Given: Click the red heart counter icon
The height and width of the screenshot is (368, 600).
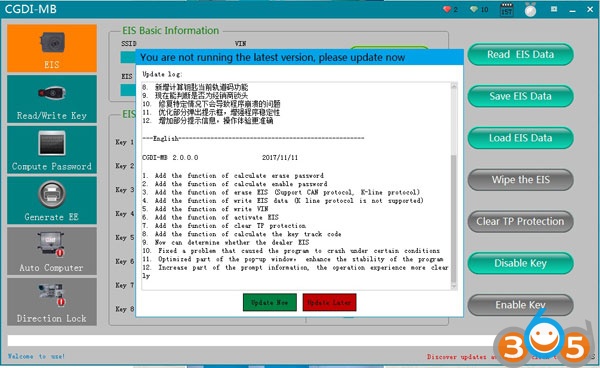Looking at the screenshot, I should pyautogui.click(x=447, y=9).
